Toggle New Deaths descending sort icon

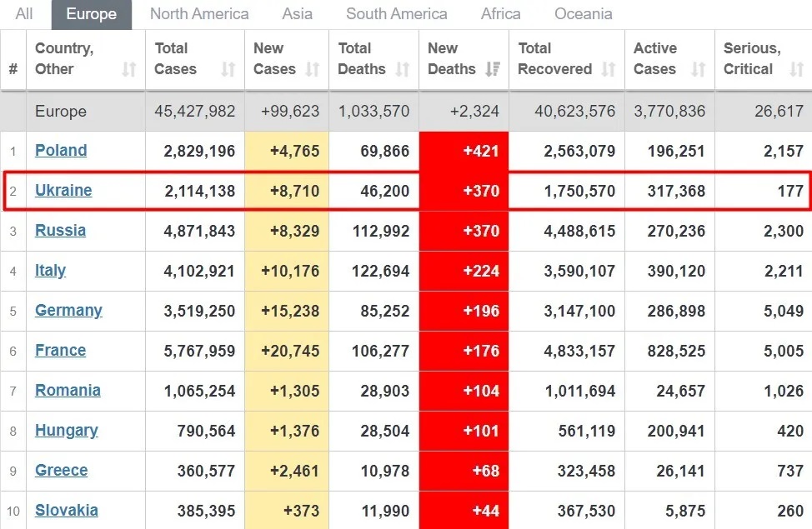(x=493, y=69)
